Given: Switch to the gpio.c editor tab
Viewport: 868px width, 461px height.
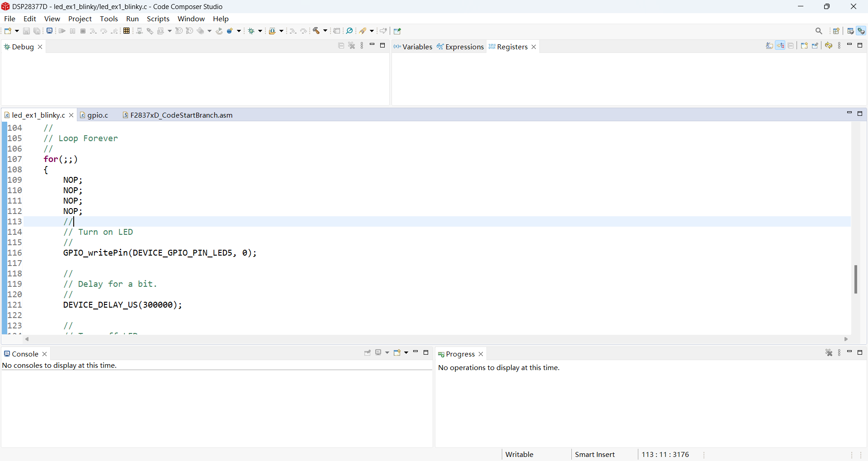Looking at the screenshot, I should (x=98, y=115).
